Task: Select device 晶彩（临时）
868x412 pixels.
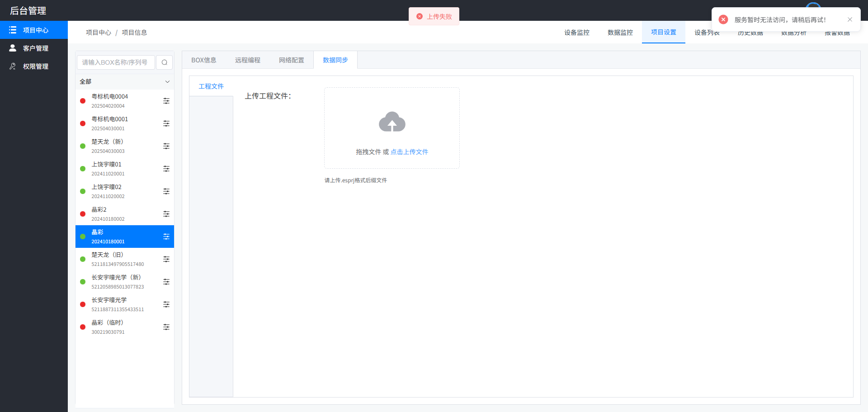Action: [x=125, y=327]
